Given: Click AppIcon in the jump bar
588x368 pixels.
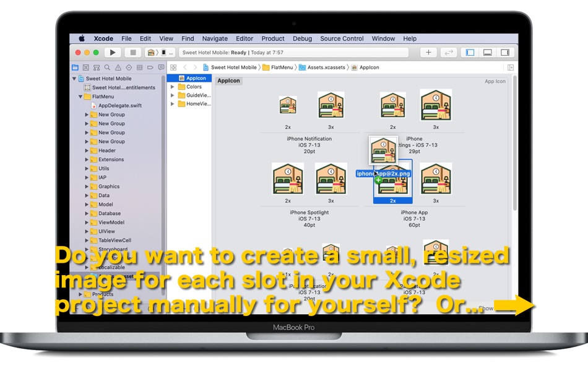Looking at the screenshot, I should (365, 68).
